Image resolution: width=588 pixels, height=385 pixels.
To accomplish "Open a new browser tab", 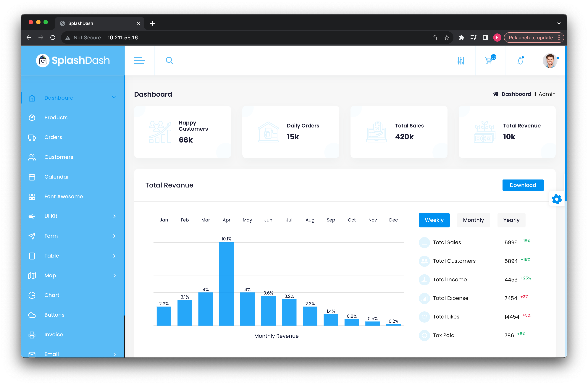I will pos(152,23).
